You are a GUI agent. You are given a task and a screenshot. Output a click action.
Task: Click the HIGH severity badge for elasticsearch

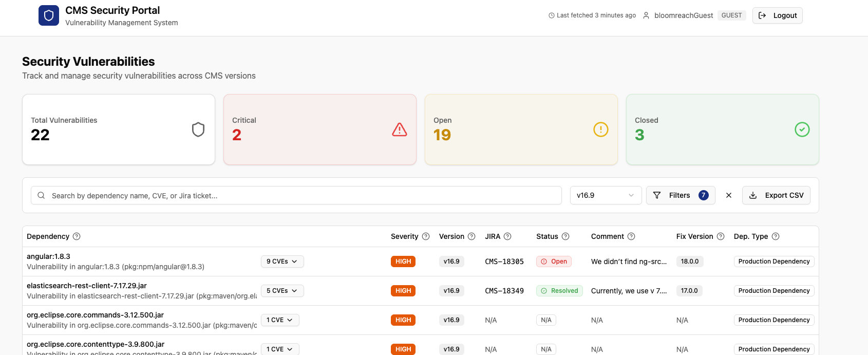(403, 291)
